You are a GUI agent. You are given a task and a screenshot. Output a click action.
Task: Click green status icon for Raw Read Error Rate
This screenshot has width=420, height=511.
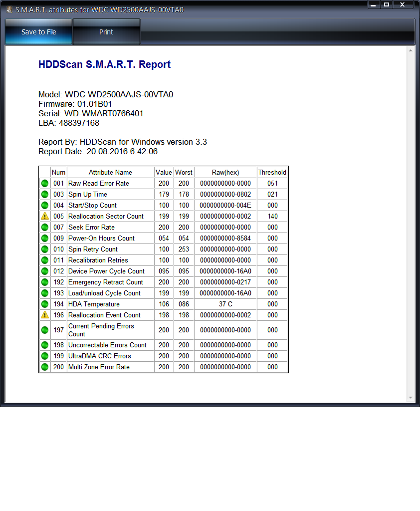[x=45, y=184]
